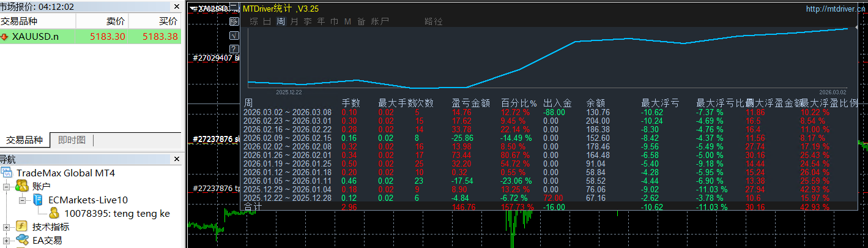This screenshot has width=868, height=248.
Task: Open the http://mtdriver.cn link
Action: point(835,9)
